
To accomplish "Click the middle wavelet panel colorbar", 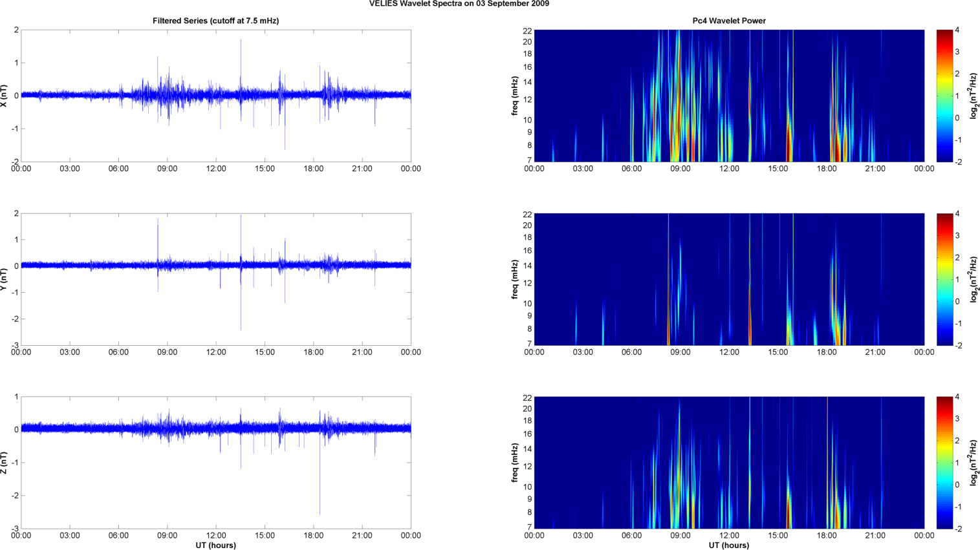I will 944,279.
